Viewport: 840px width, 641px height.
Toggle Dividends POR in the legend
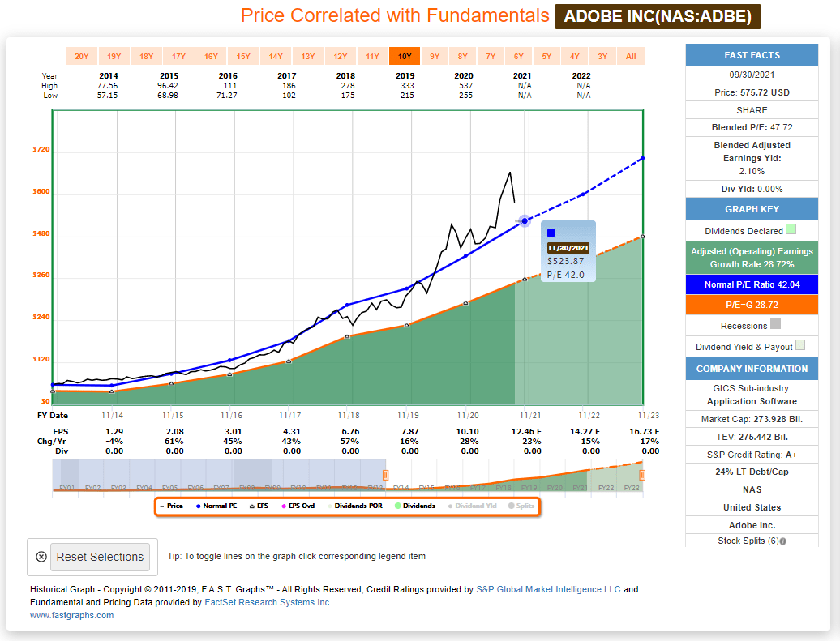tap(355, 506)
